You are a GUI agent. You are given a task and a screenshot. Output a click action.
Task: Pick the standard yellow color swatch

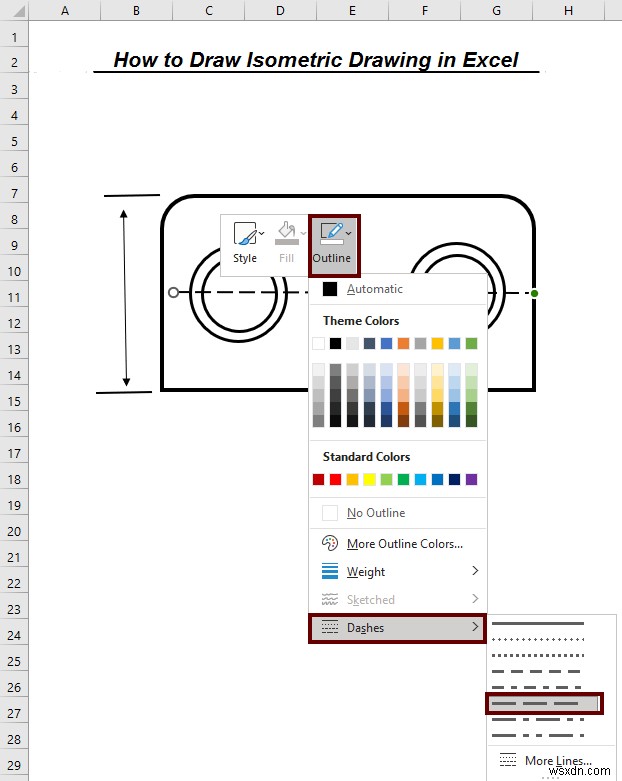coord(369,479)
